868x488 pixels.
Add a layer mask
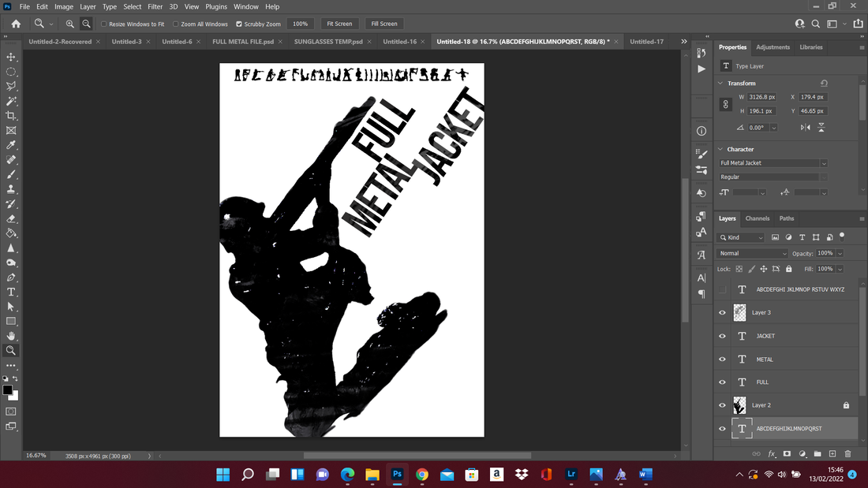click(x=787, y=453)
